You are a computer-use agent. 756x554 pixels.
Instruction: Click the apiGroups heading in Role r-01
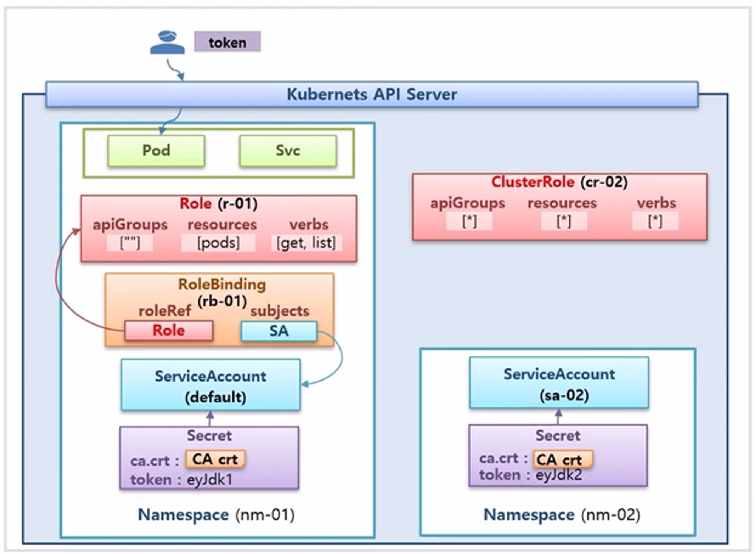(130, 225)
